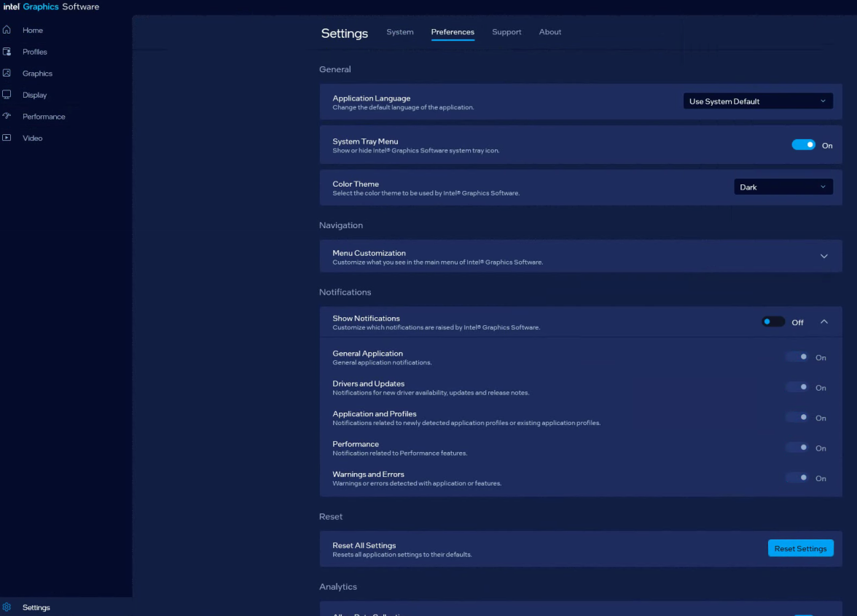
Task: Open the Color Theme dropdown
Action: (783, 187)
